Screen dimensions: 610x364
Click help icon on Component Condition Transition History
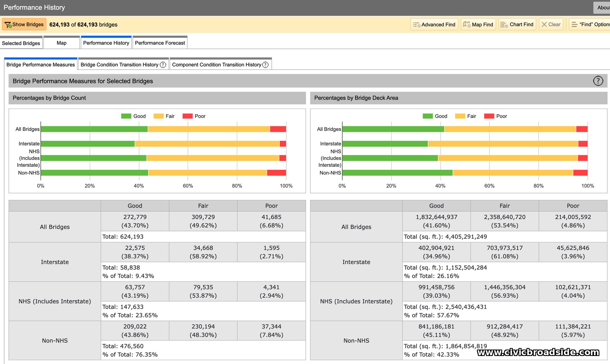265,65
